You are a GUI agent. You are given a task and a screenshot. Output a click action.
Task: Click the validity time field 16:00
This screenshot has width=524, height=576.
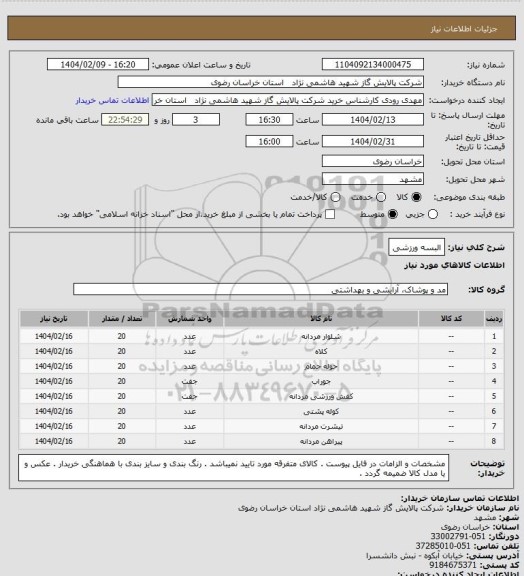[x=269, y=141]
